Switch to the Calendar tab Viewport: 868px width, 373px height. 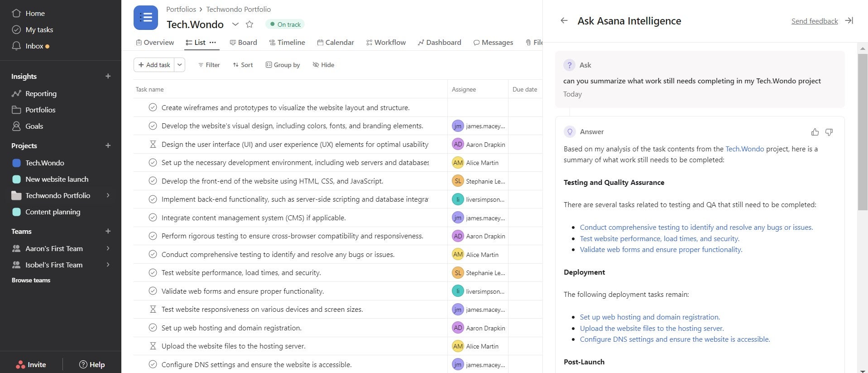pos(336,42)
